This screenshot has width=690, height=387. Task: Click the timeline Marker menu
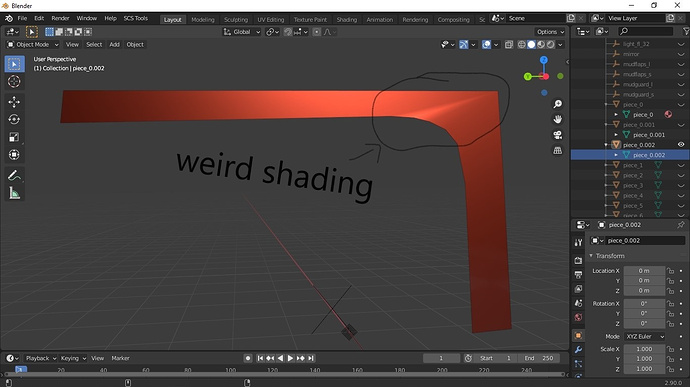[x=120, y=358]
